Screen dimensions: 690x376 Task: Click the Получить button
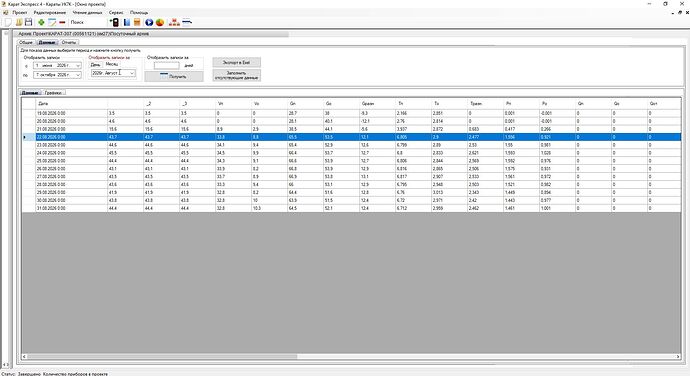point(174,76)
